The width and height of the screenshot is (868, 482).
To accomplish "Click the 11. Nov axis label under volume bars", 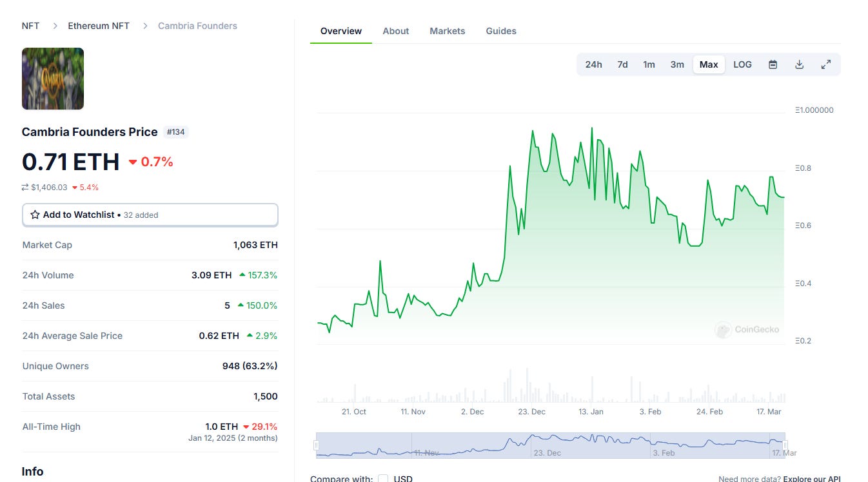I will tap(413, 412).
